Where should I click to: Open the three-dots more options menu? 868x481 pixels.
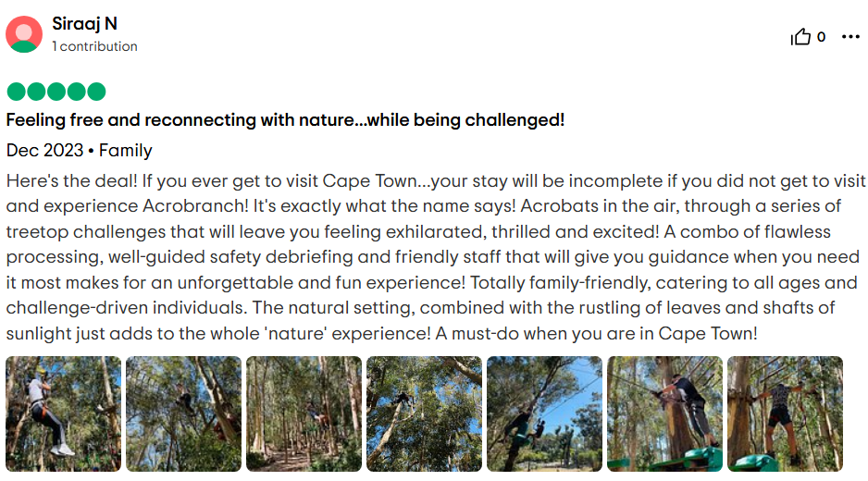click(850, 37)
